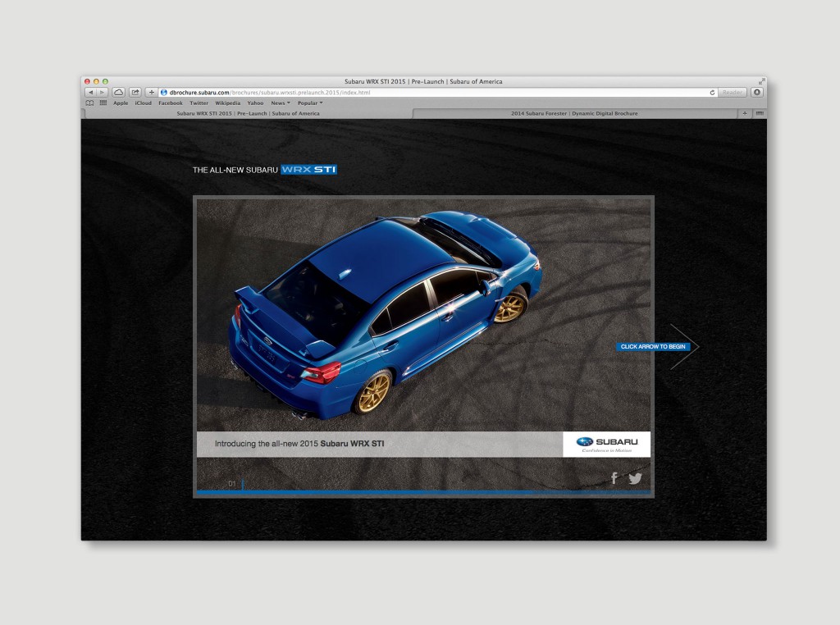Click the Reader button

click(733, 93)
